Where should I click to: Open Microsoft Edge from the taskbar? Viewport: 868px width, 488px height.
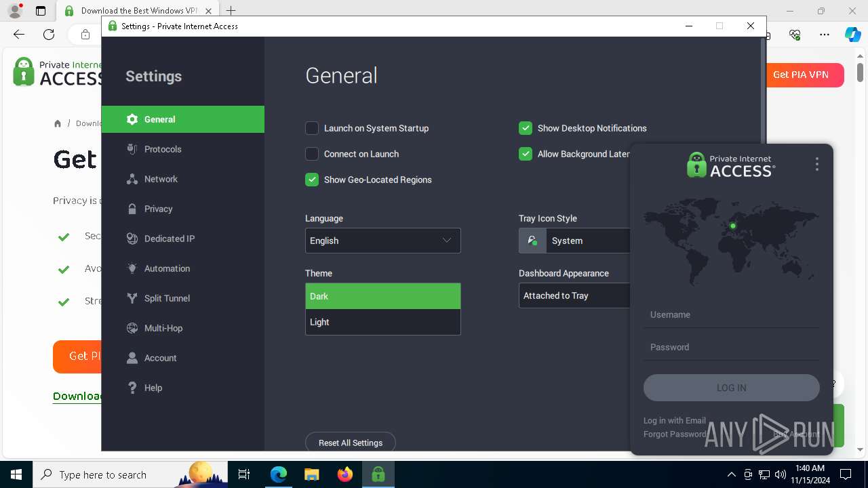point(279,474)
